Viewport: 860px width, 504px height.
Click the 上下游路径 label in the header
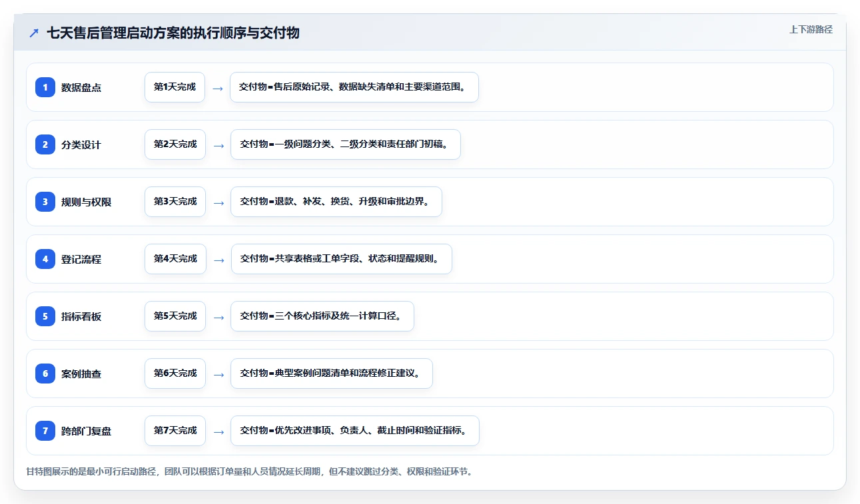(811, 29)
